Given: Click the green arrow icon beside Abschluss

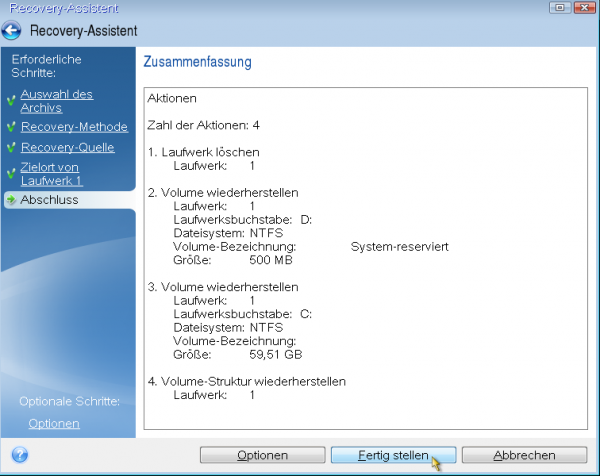Looking at the screenshot, I should pos(11,200).
